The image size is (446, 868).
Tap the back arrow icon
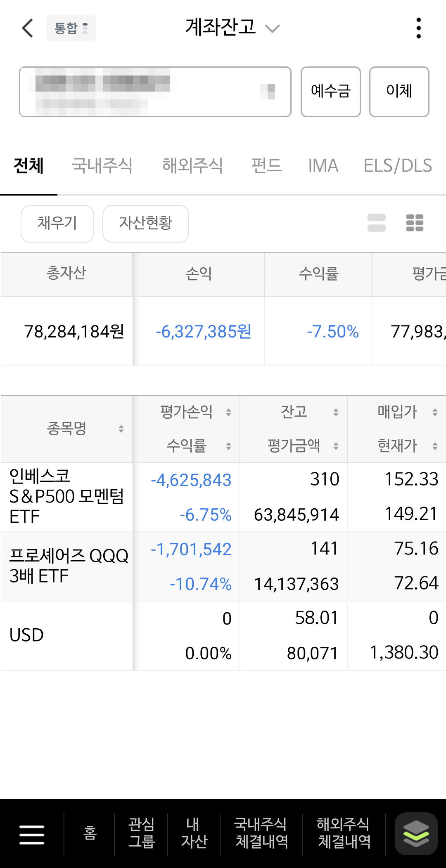click(x=27, y=28)
